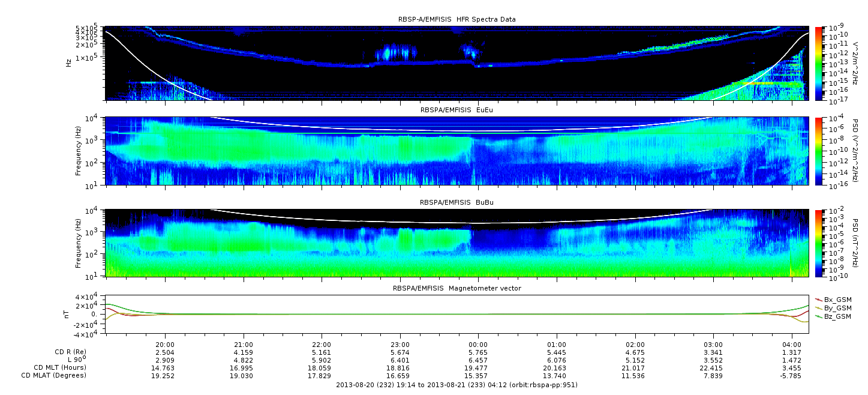
Task: Click the 00:00 time axis label
Action: tap(478, 345)
